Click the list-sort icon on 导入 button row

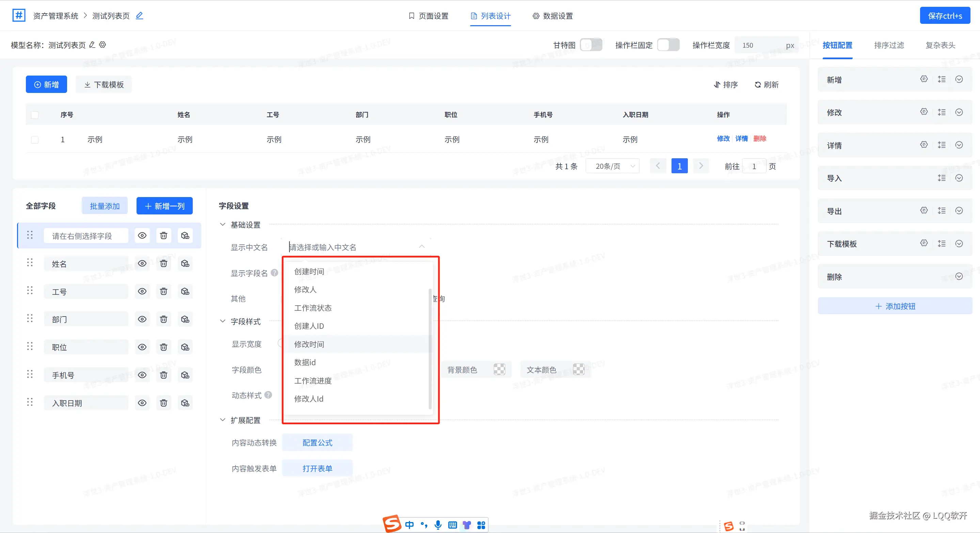[x=942, y=178]
